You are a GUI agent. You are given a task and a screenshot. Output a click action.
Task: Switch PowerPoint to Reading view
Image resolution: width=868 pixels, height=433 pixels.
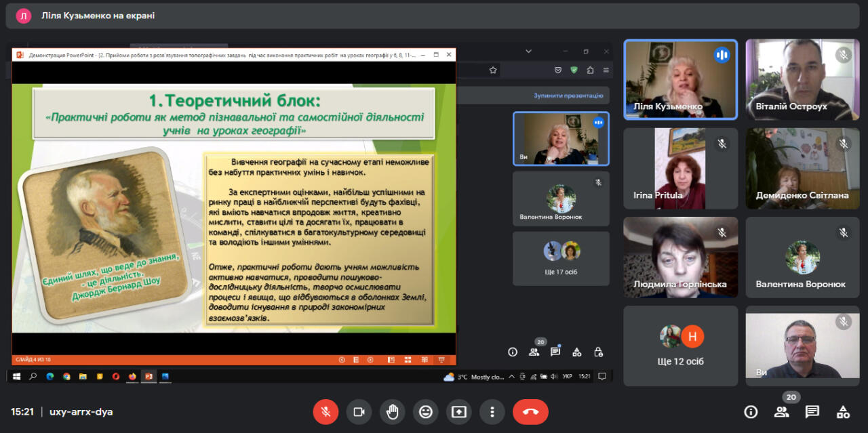424,360
